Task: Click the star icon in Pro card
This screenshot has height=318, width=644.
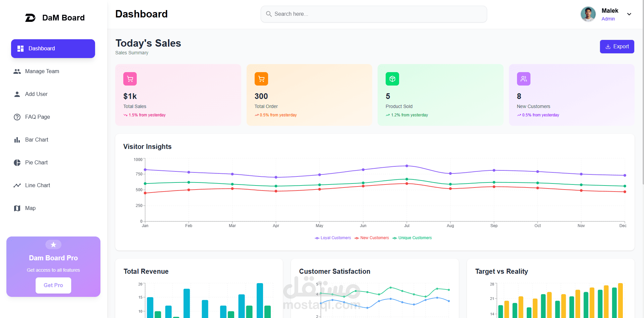Action: pyautogui.click(x=53, y=245)
